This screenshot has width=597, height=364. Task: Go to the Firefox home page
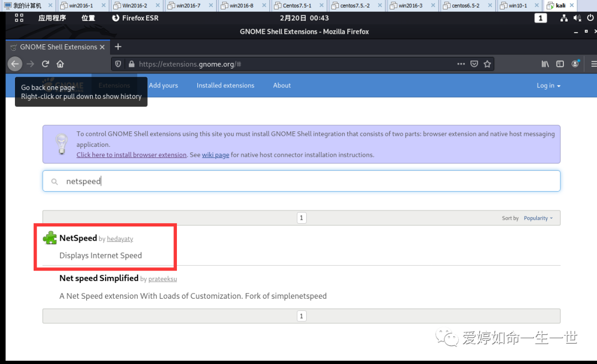click(x=60, y=64)
